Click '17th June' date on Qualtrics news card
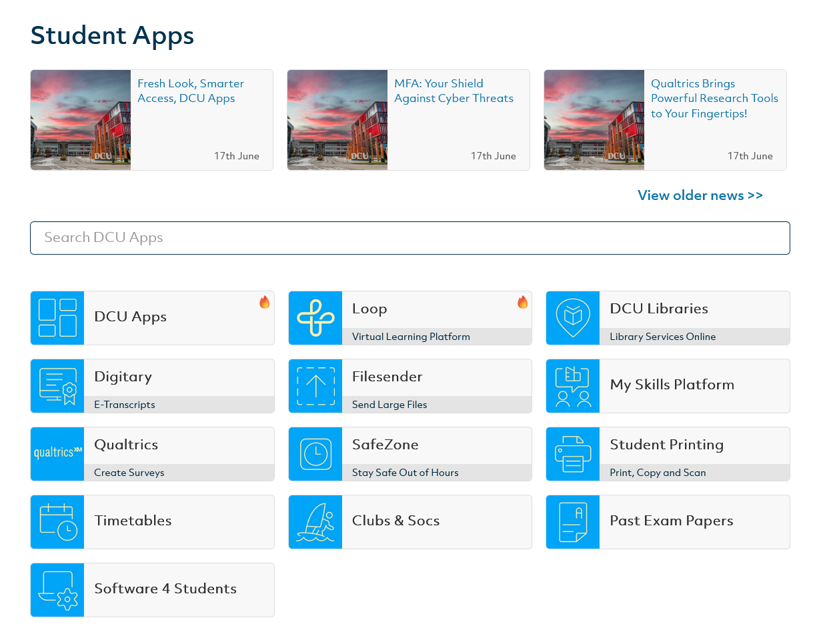The image size is (831, 644). point(750,156)
